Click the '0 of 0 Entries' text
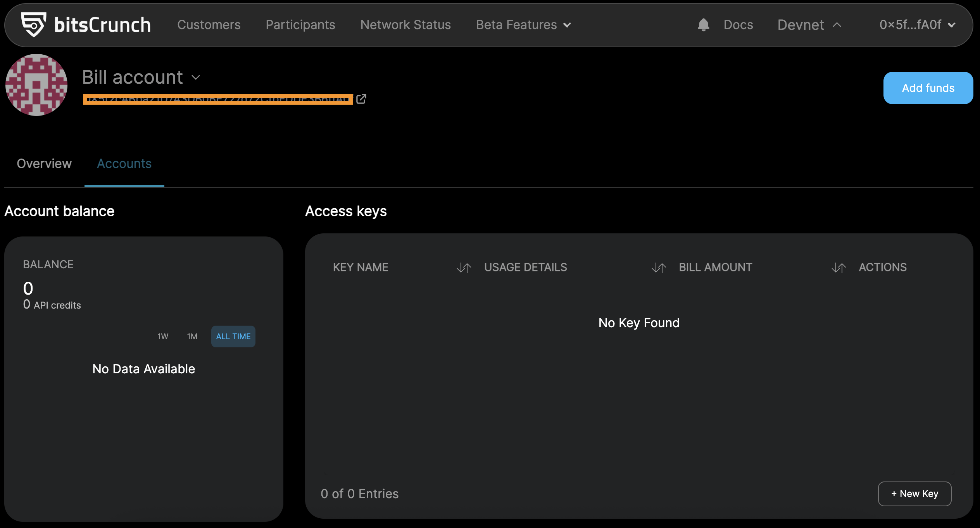The width and height of the screenshot is (980, 528). (x=360, y=493)
